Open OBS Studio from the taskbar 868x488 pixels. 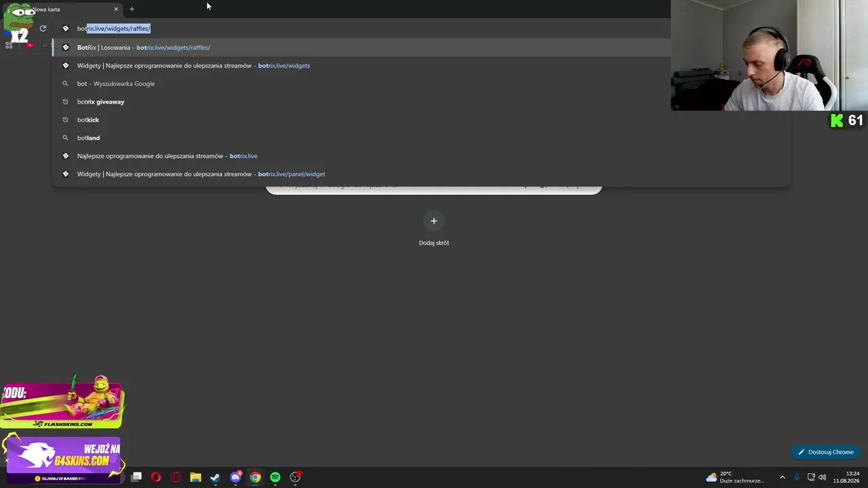(295, 477)
